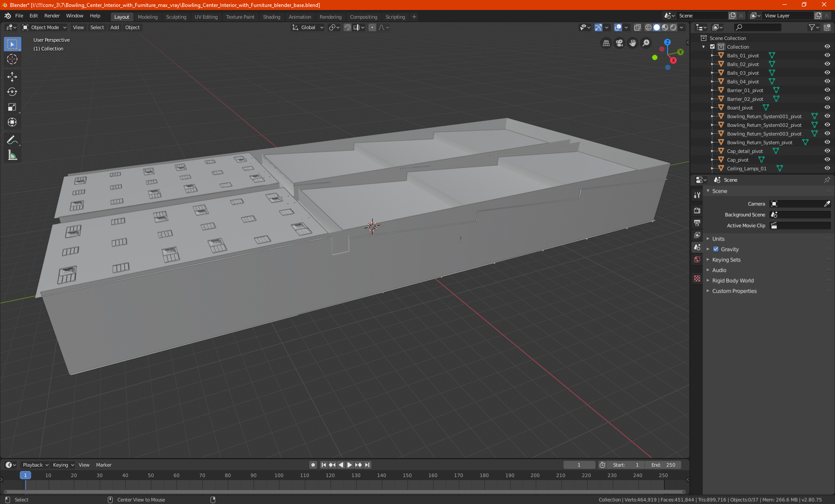Hide Balls_01_pivot with its eye icon
The image size is (835, 504).
click(x=827, y=55)
